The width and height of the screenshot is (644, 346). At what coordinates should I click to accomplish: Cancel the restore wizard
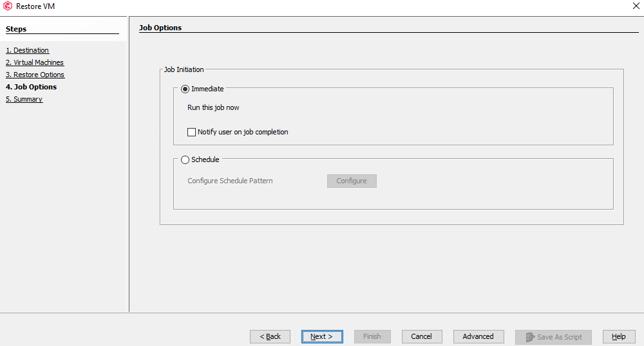pyautogui.click(x=422, y=336)
